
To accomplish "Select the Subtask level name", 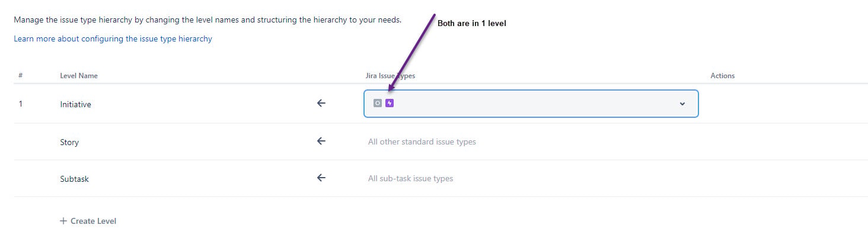I will coord(74,179).
